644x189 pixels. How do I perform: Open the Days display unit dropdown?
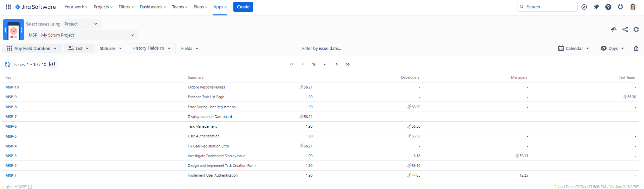pos(612,48)
